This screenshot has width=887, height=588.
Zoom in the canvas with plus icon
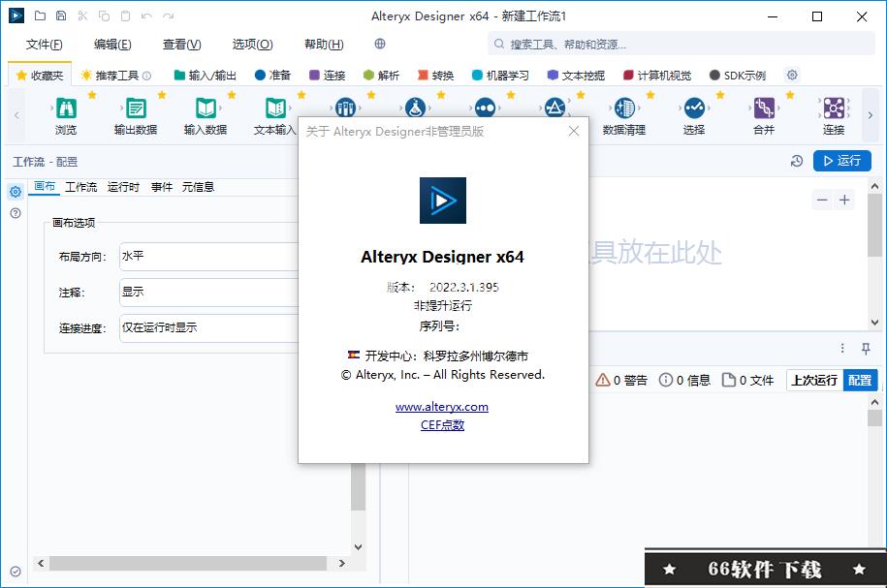pos(844,201)
